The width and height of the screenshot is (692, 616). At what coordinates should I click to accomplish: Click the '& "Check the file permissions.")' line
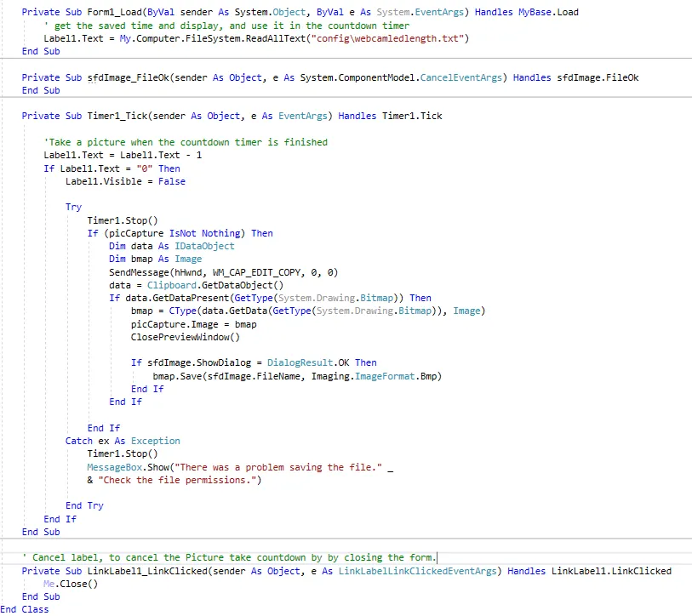(174, 480)
